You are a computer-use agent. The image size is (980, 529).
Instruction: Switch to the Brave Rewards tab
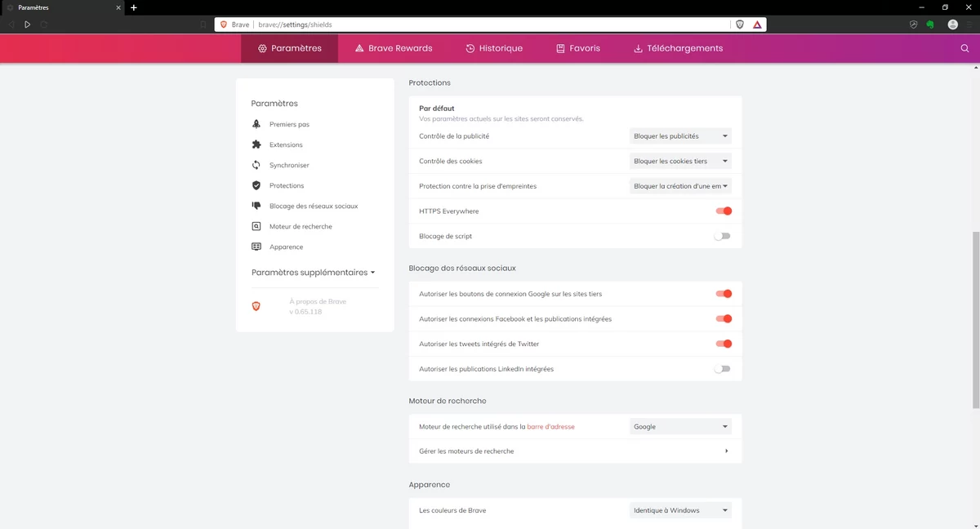tap(394, 48)
